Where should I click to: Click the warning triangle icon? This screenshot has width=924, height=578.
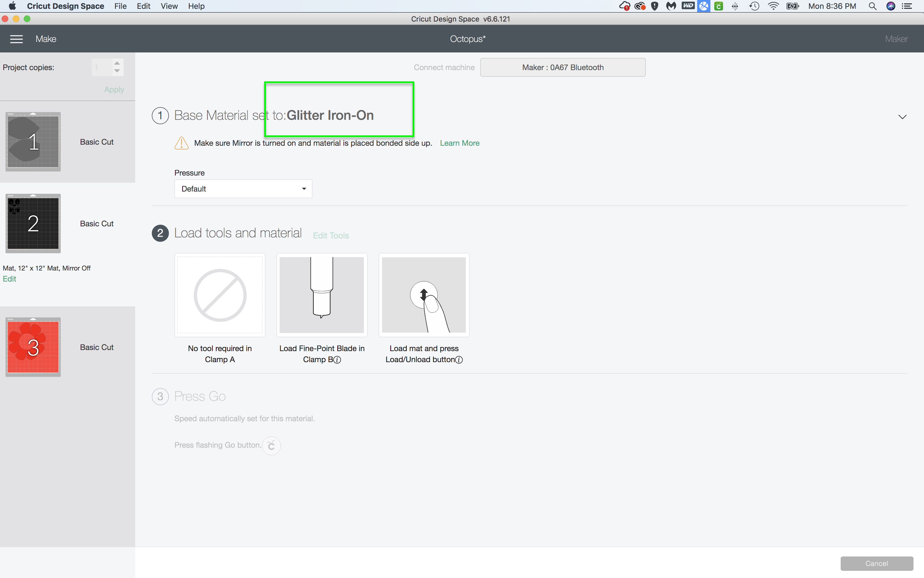click(x=181, y=143)
